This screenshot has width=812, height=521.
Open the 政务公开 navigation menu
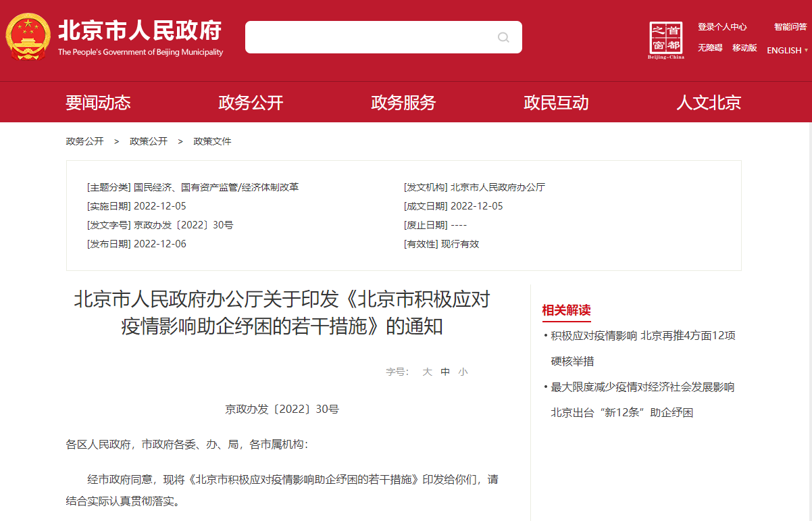251,103
